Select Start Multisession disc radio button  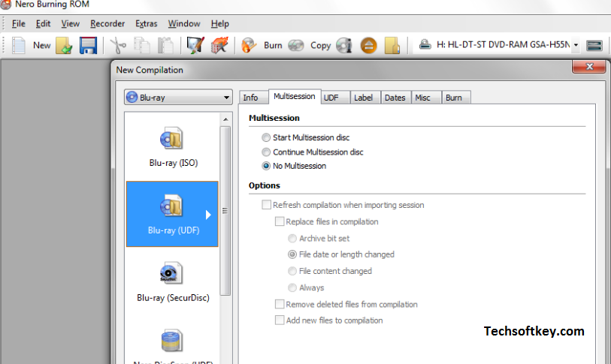tap(266, 137)
